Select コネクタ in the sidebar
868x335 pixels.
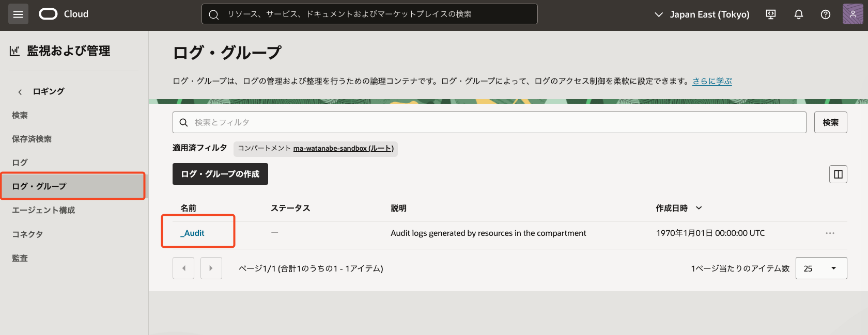click(27, 234)
